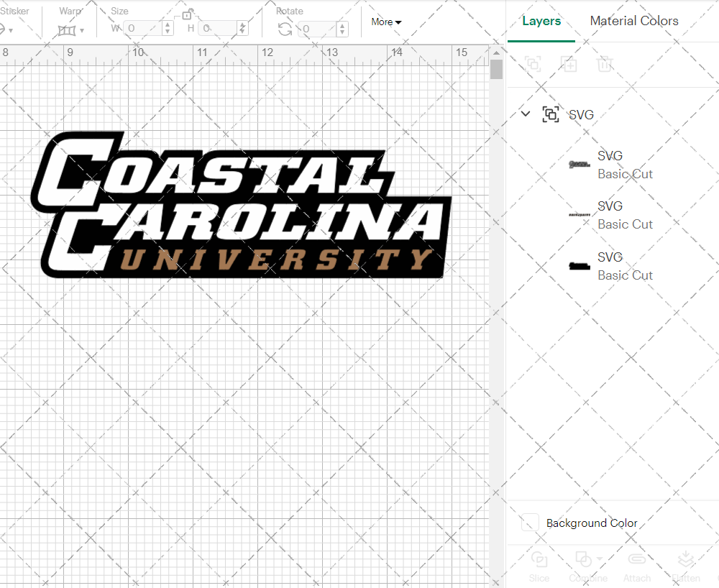This screenshot has width=719, height=588.
Task: Click the Duplicate icon in the Layers panel
Action: tap(569, 64)
